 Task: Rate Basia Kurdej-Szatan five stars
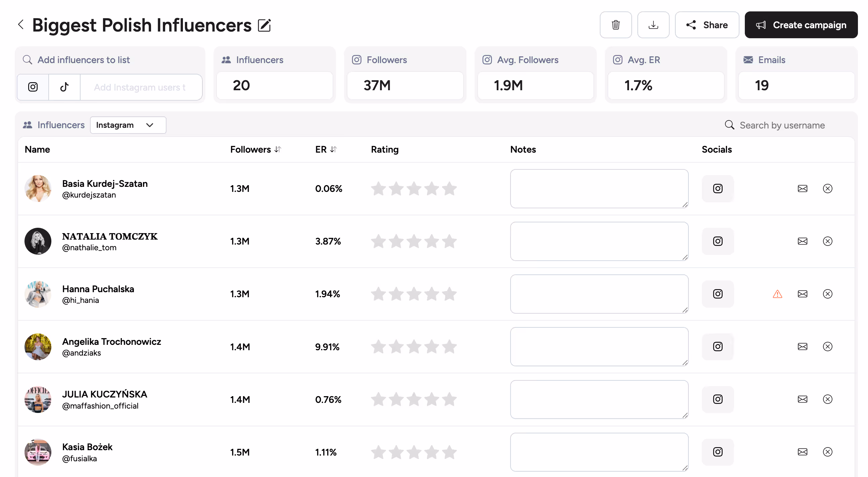[449, 189]
